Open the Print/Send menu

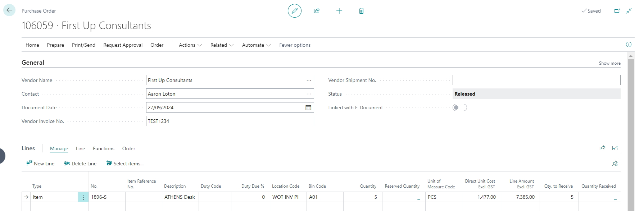[x=83, y=45]
